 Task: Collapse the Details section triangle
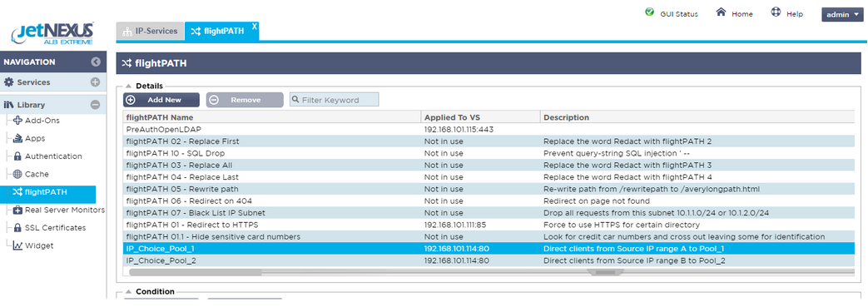[128, 87]
